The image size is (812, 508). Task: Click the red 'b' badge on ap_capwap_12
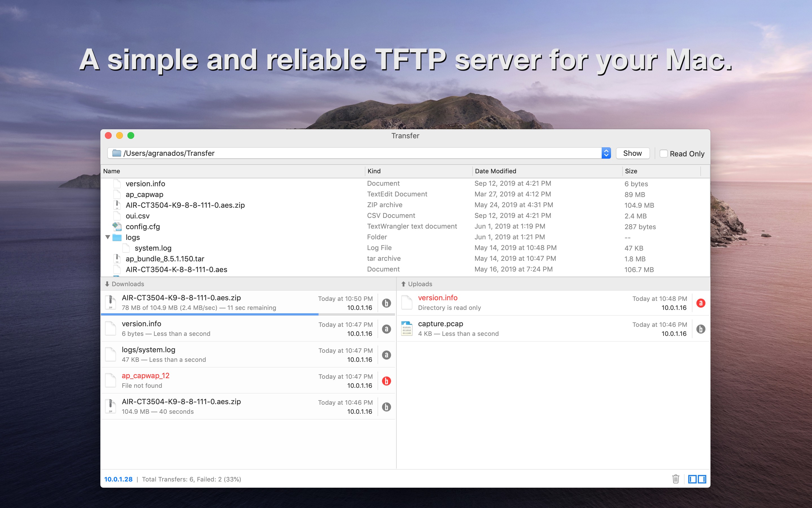click(x=387, y=381)
